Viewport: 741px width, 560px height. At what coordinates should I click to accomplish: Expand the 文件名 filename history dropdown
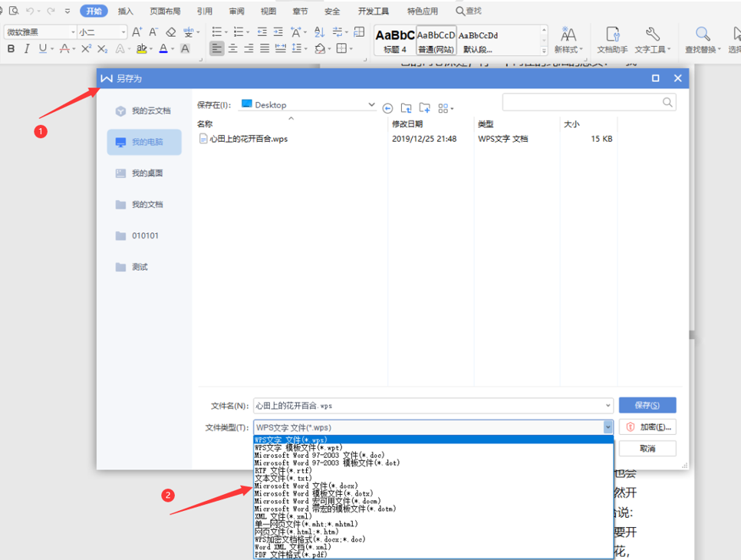click(608, 406)
